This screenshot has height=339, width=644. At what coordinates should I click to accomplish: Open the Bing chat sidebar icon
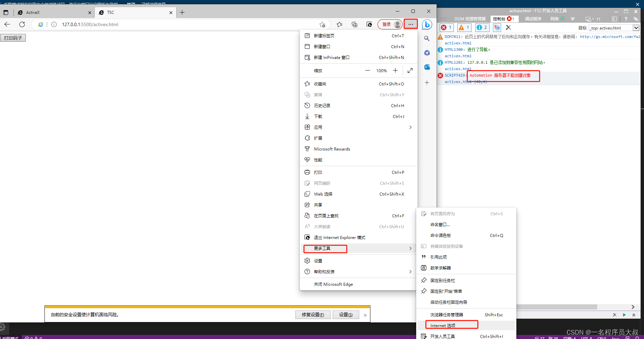[x=427, y=24]
